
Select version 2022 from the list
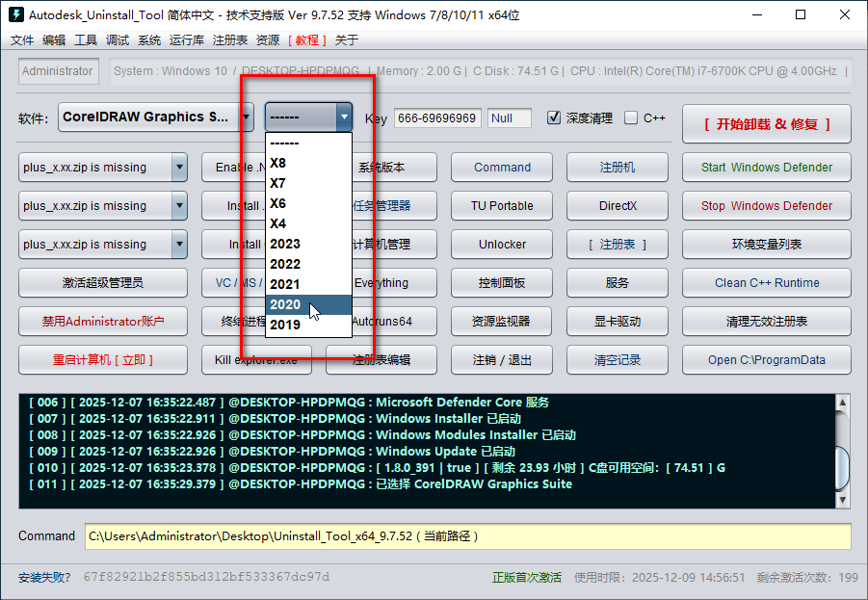click(x=309, y=264)
